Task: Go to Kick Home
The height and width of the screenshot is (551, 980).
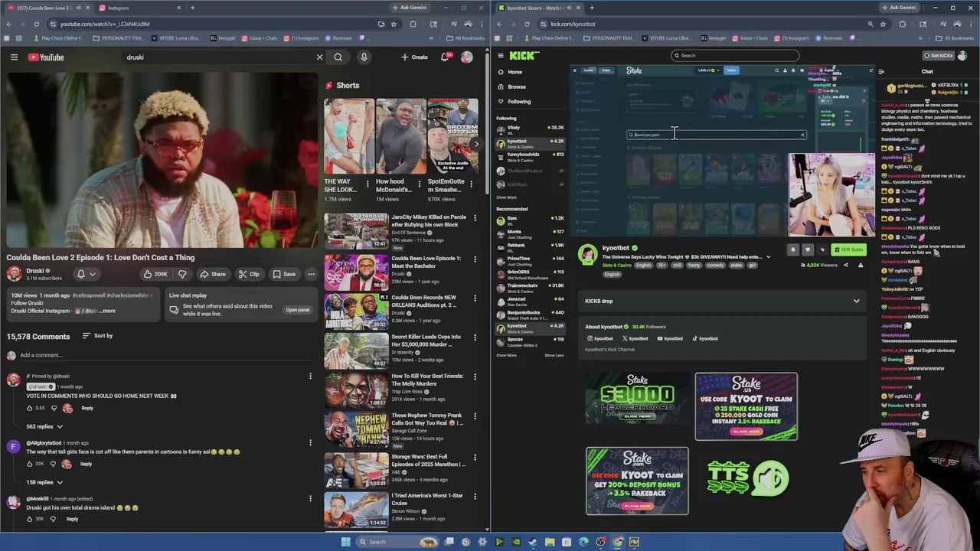Action: pyautogui.click(x=514, y=72)
